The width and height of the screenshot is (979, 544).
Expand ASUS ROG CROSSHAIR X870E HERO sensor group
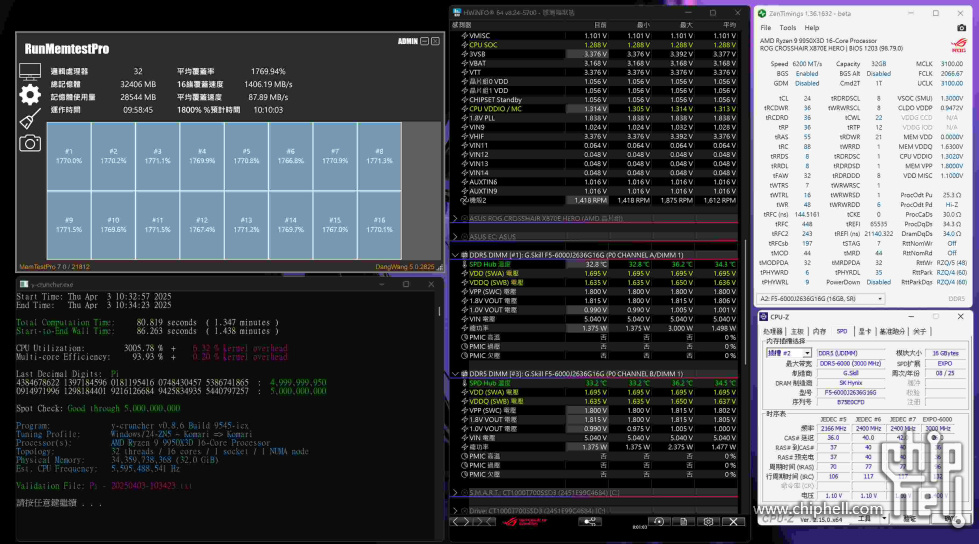pos(455,219)
